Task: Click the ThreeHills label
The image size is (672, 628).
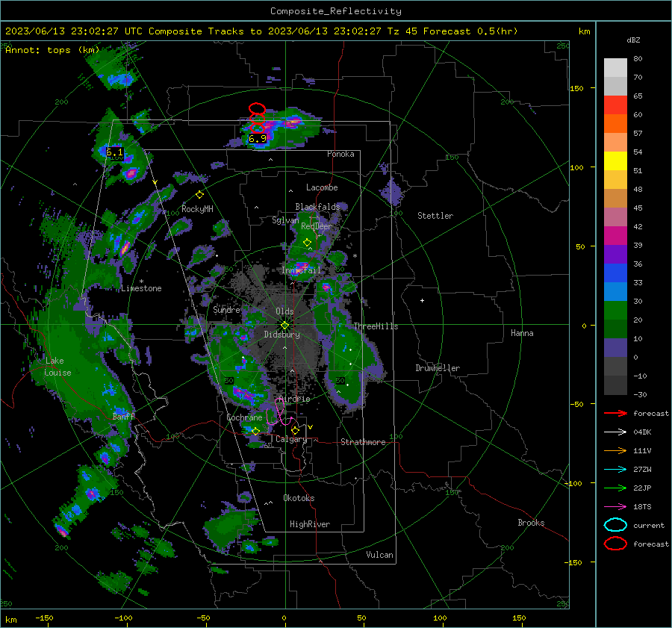Action: point(376,326)
